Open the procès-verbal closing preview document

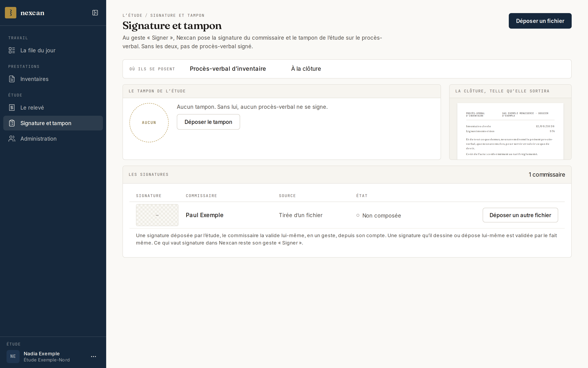[510, 131]
